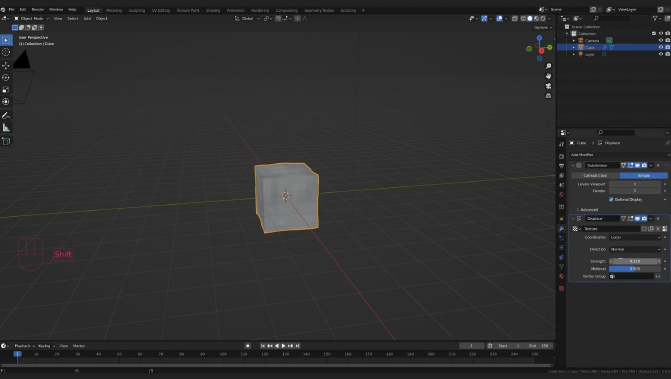Click the viewport zoom magnifier icon
Screen dimensions: 671x379
(x=548, y=66)
